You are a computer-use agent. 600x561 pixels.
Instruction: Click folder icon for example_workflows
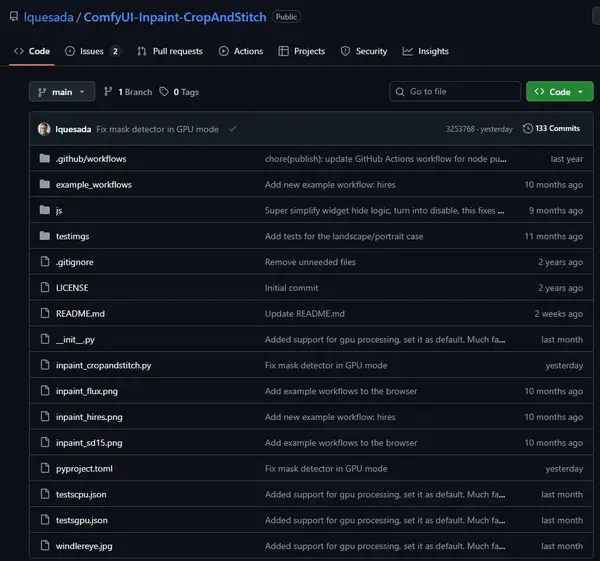(45, 184)
